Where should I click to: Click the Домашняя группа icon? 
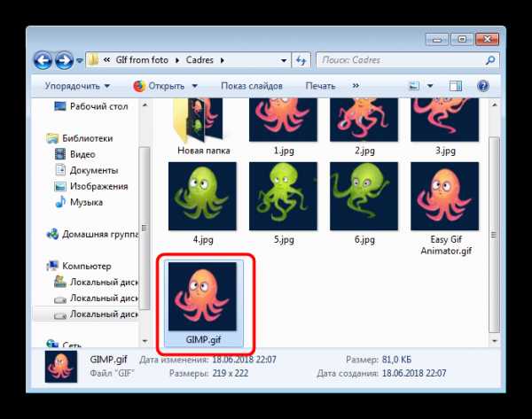point(52,234)
